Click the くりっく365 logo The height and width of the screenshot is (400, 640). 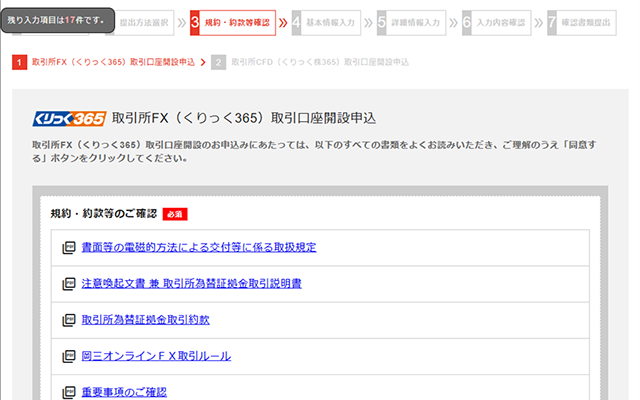(69, 119)
